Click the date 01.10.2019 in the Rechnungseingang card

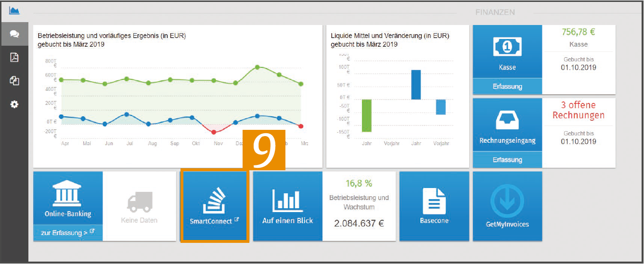tap(579, 141)
